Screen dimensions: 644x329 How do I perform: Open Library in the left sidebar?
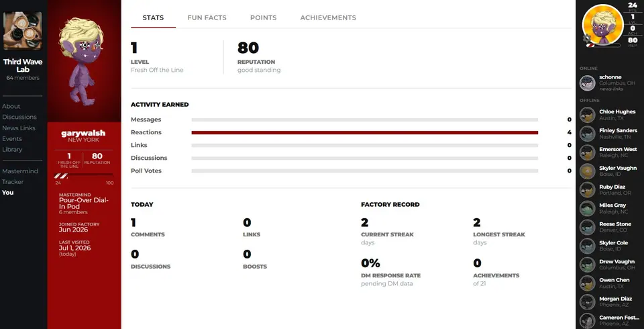tap(12, 149)
